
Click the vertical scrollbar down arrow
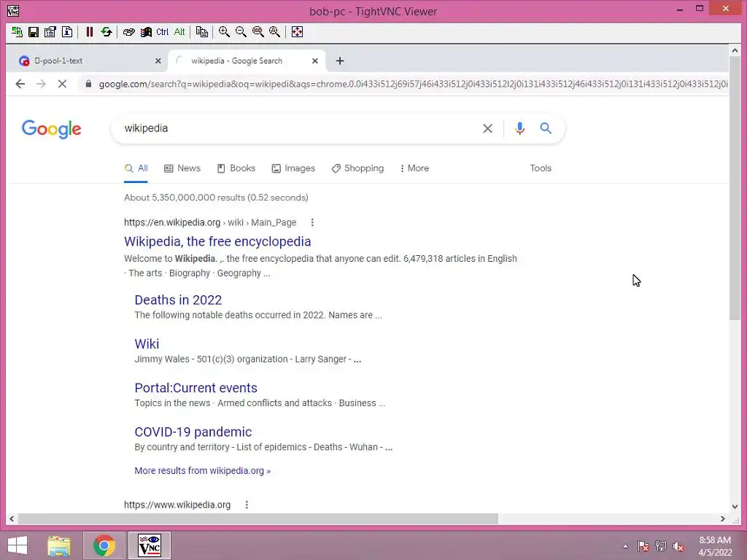pos(735,507)
